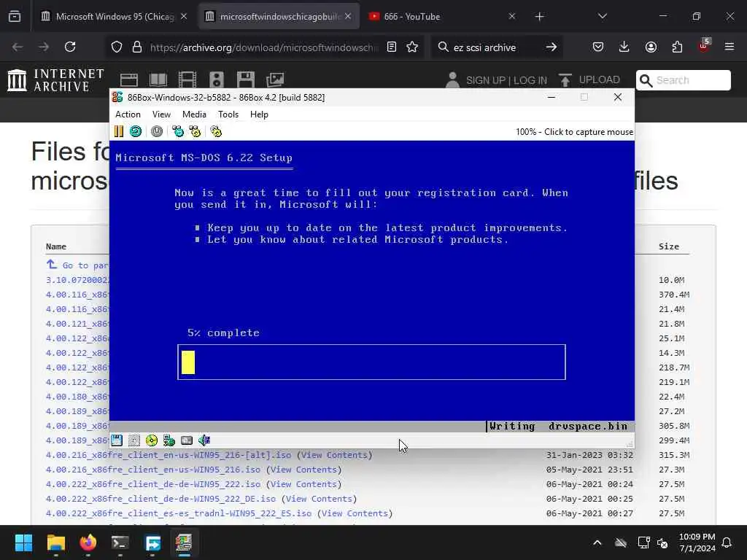Click the UPLOAD button on Internet Archive
This screenshot has width=747, height=560.
click(x=589, y=80)
